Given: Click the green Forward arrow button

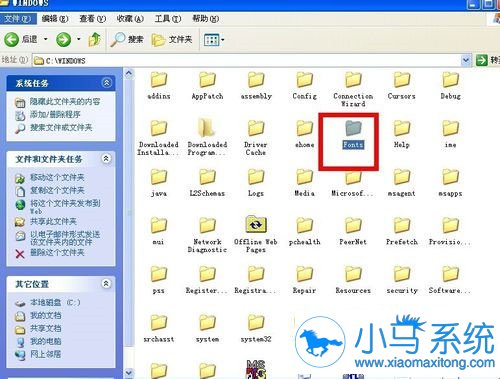Looking at the screenshot, I should coord(63,40).
